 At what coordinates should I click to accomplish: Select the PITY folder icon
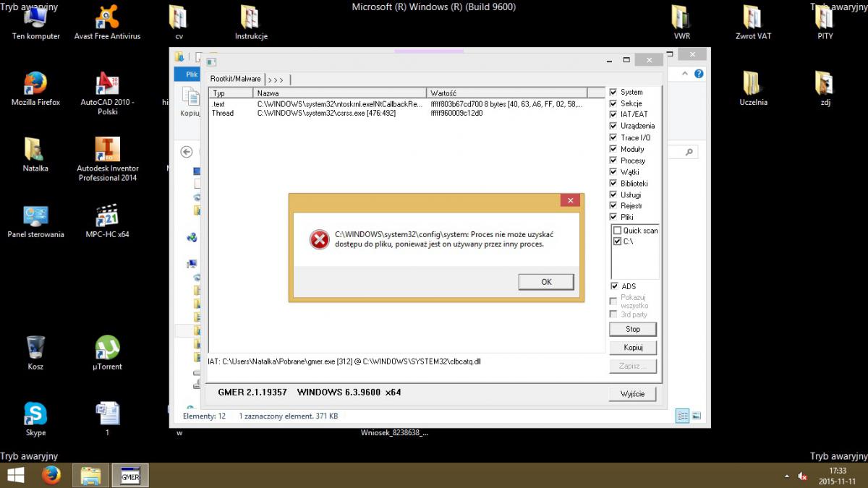[x=825, y=22]
